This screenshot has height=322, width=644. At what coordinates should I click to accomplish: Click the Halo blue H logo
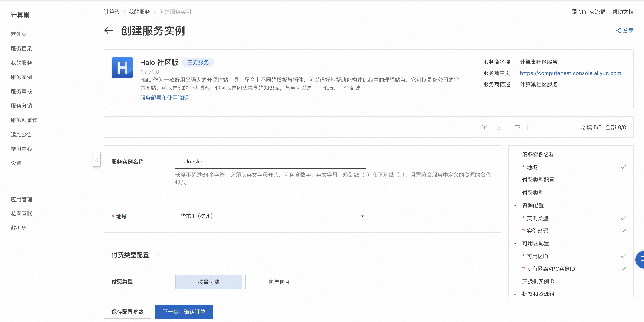[x=122, y=68]
